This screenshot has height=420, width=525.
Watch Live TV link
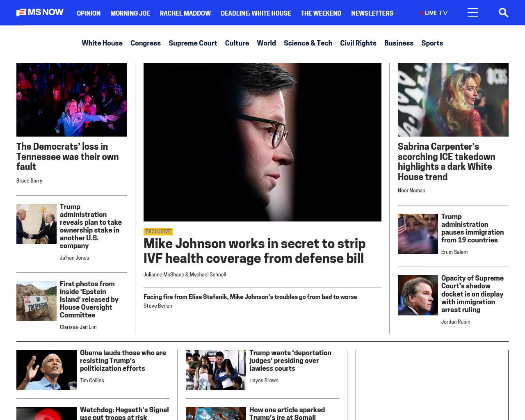(434, 13)
